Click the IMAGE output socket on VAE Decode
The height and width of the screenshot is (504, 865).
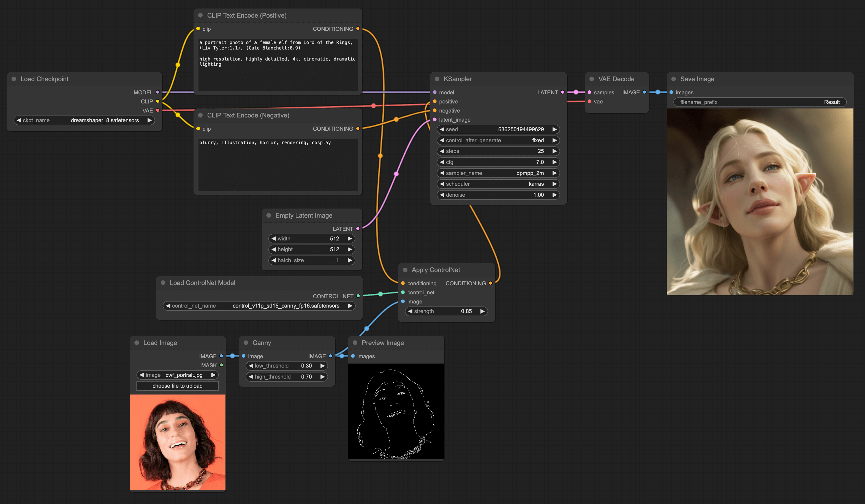pos(644,92)
